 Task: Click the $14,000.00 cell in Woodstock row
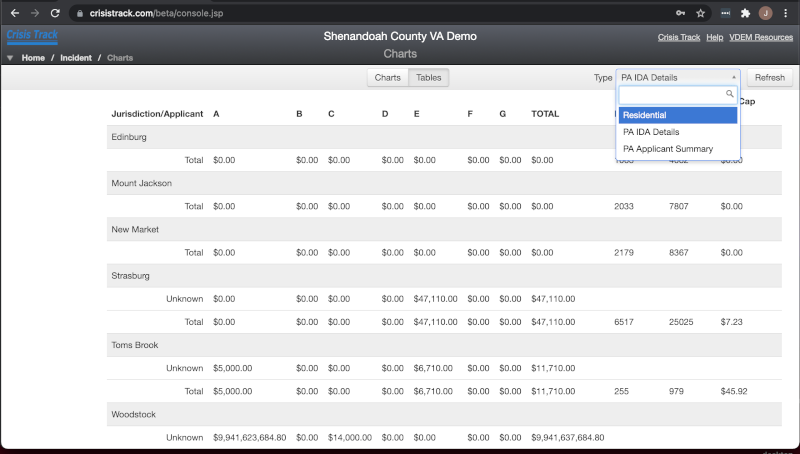pyautogui.click(x=349, y=438)
